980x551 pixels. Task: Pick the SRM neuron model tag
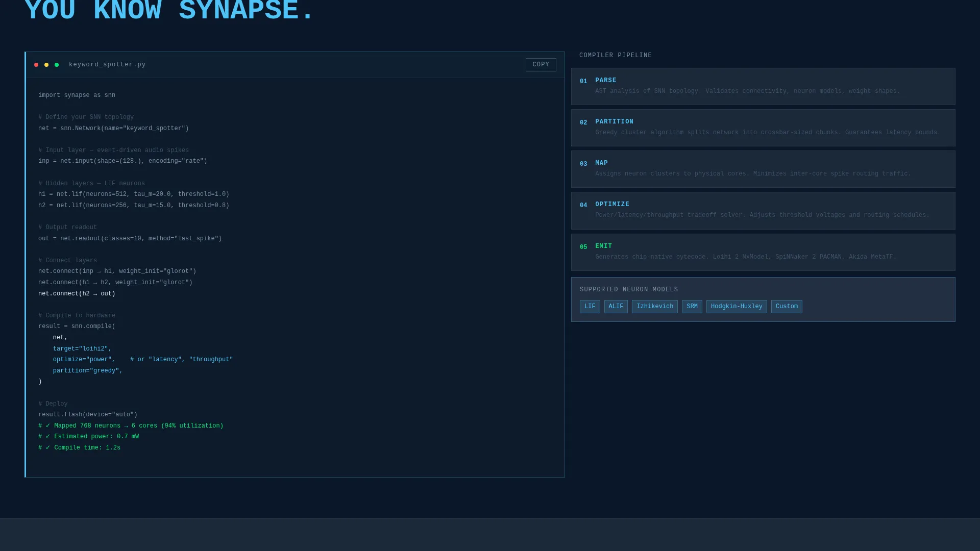click(x=692, y=307)
